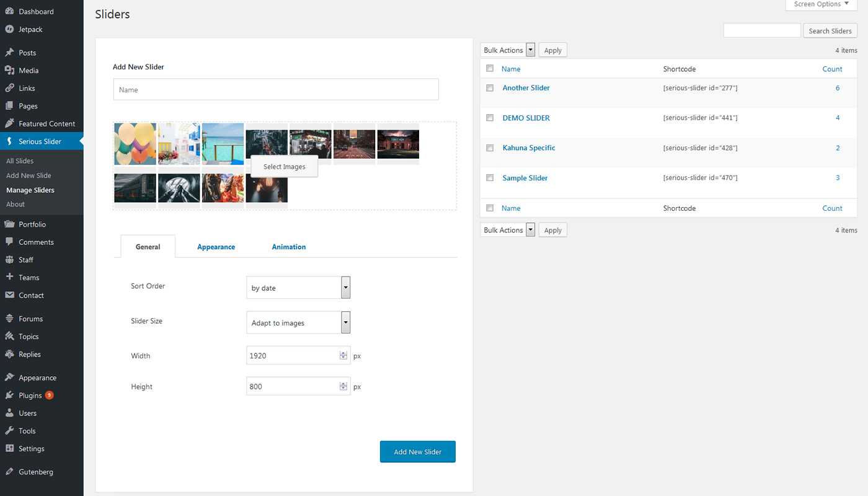Screen dimensions: 868x496
Task: Click the Dashboard icon in sidebar
Action: 9,12
